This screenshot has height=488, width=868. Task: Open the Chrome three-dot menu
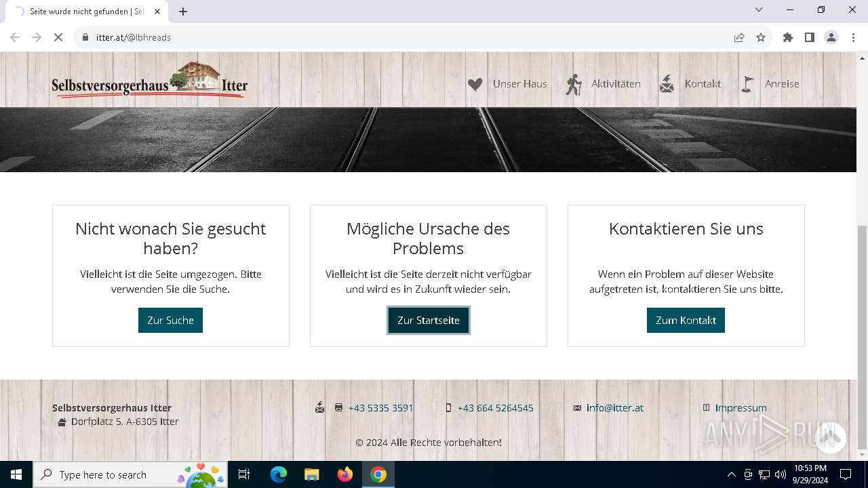pos(853,37)
